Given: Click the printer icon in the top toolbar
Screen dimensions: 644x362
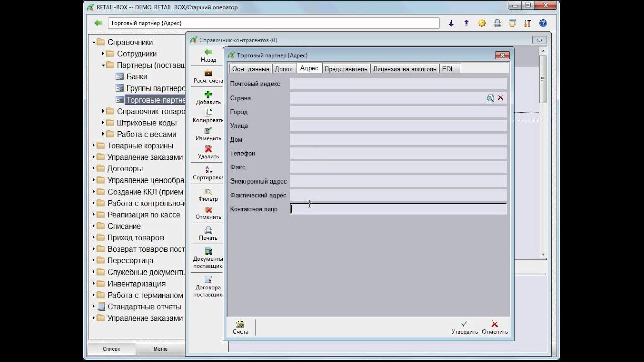Looking at the screenshot, I should 497,23.
